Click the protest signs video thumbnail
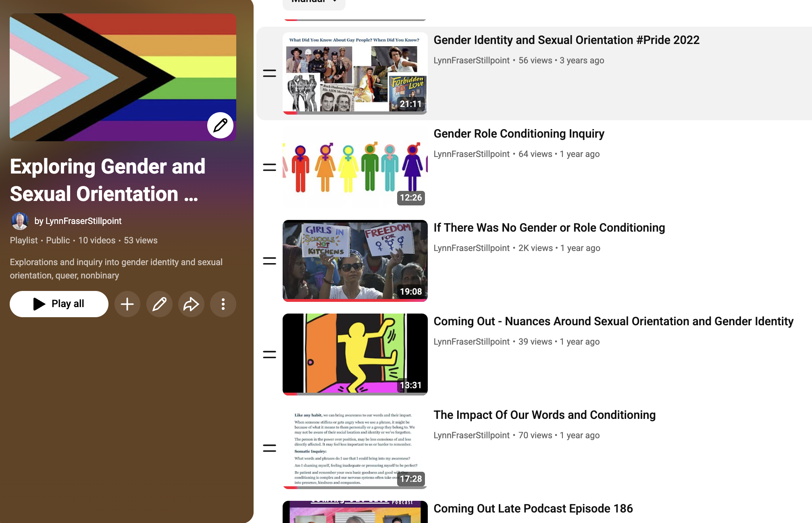Image resolution: width=812 pixels, height=523 pixels. 355,260
